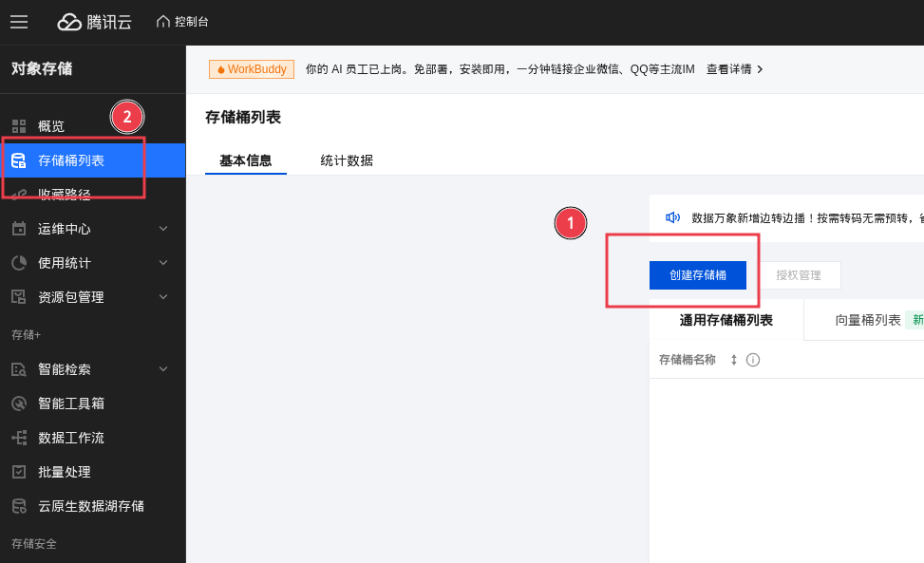Click the 数据工作流 workflow icon
Image resolution: width=924 pixels, height=563 pixels.
[19, 438]
